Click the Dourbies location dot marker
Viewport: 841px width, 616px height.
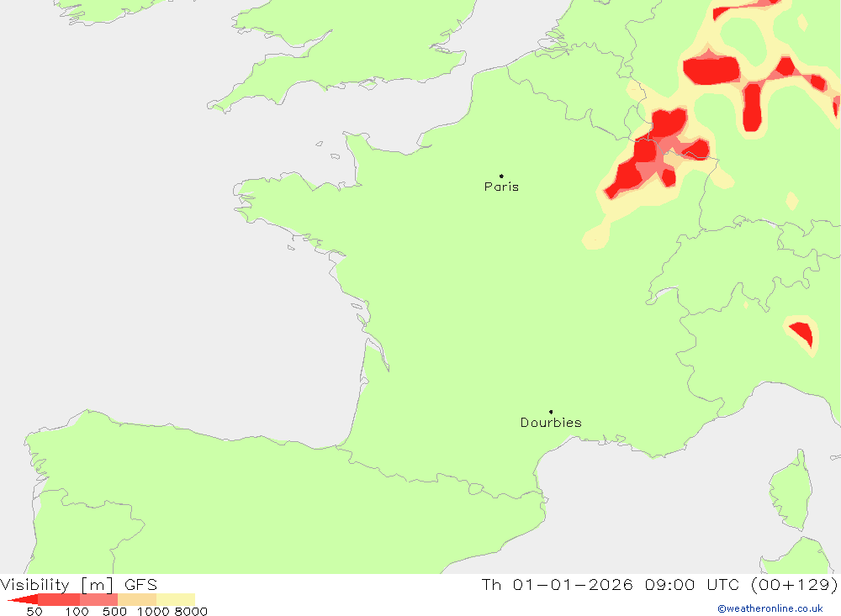pos(551,412)
